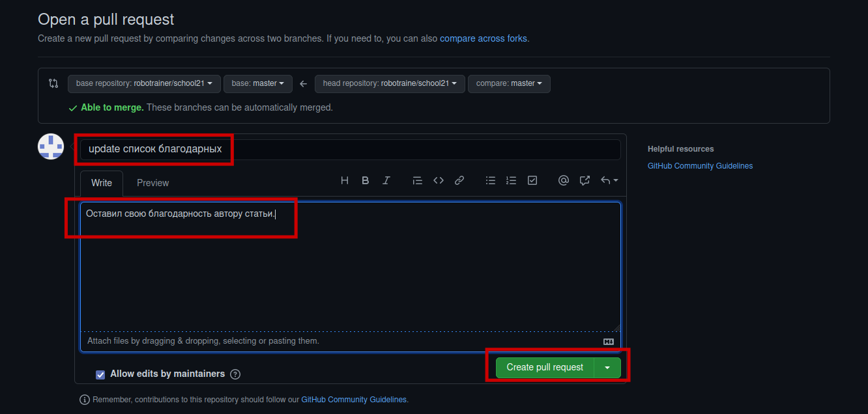The height and width of the screenshot is (414, 868).
Task: Click the Helpful resources heading
Action: click(x=680, y=149)
